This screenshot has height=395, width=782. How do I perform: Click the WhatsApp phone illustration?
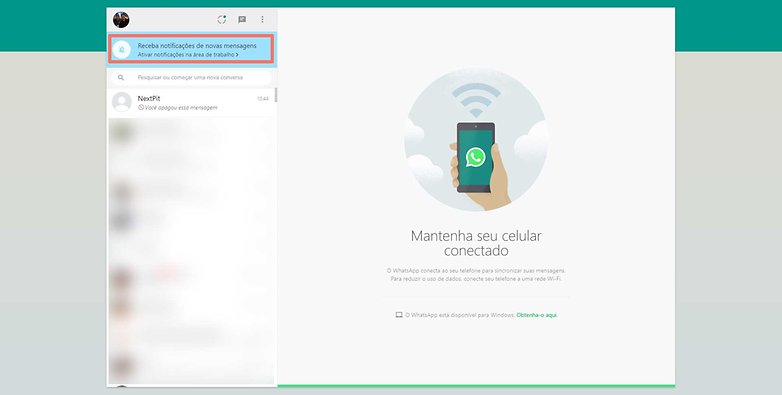(x=476, y=140)
